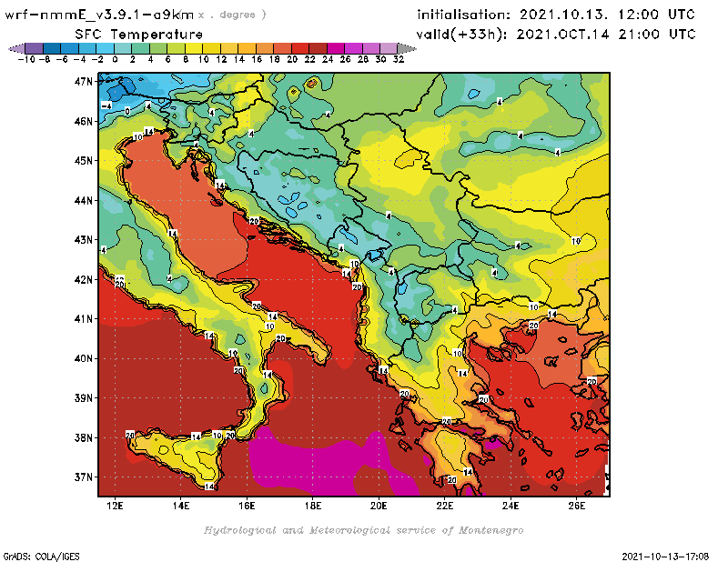Select the 'SFC Temperature' heading
This screenshot has width=728, height=562.
coord(139,35)
